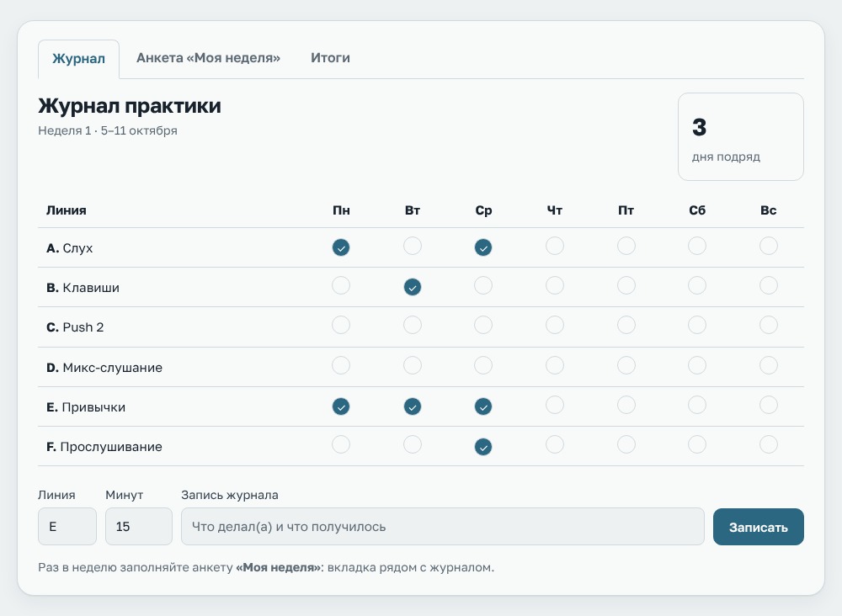
Task: Check Клавиши on Wednesday (Ср)
Action: (x=483, y=285)
